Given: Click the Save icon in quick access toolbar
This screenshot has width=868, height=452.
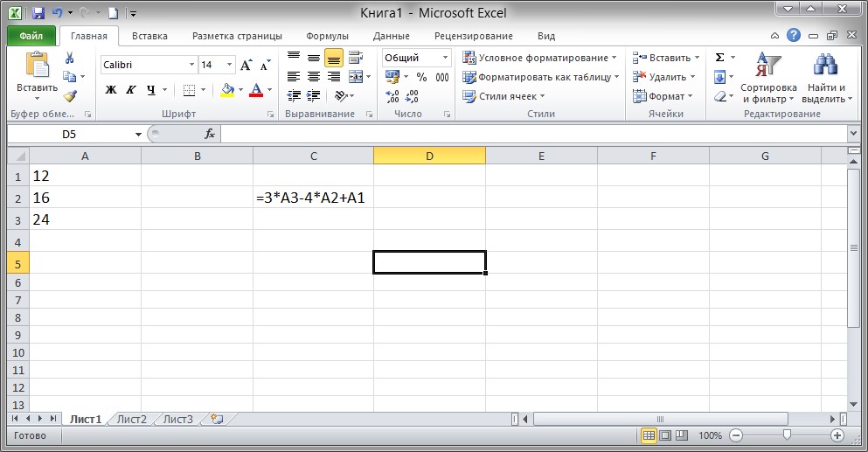Looking at the screenshot, I should coord(37,13).
